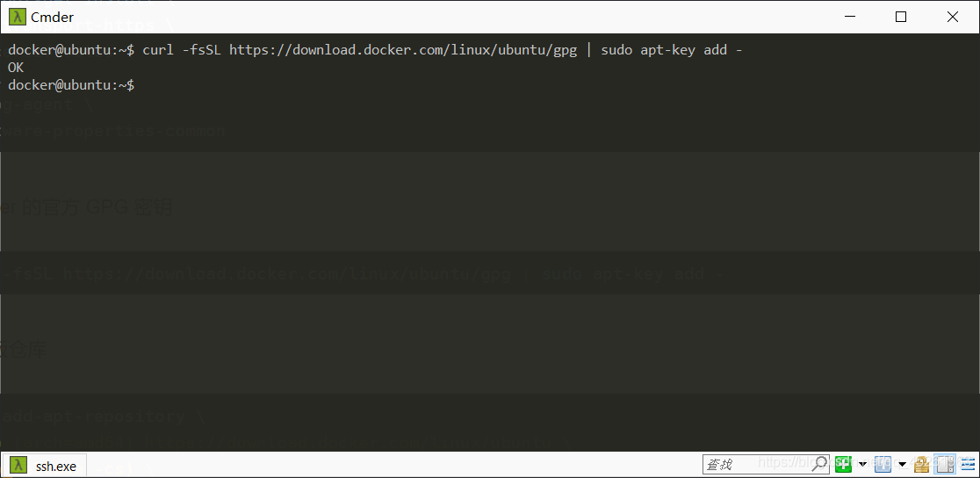The width and height of the screenshot is (980, 478).
Task: Minimize the Cmder window
Action: point(849,17)
